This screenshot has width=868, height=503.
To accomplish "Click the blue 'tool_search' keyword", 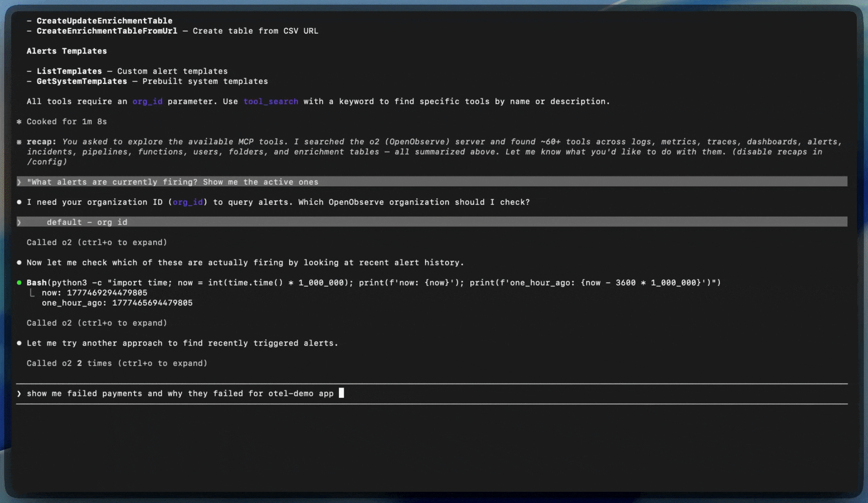I will (x=271, y=102).
